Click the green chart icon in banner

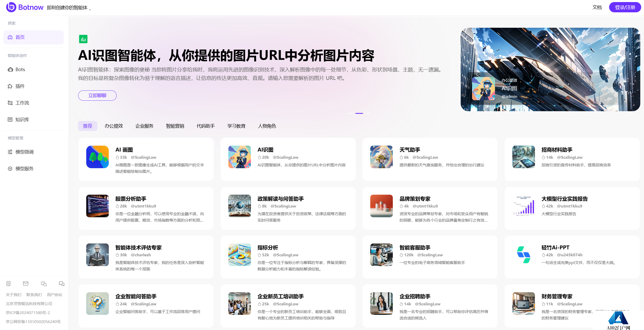coord(83,39)
